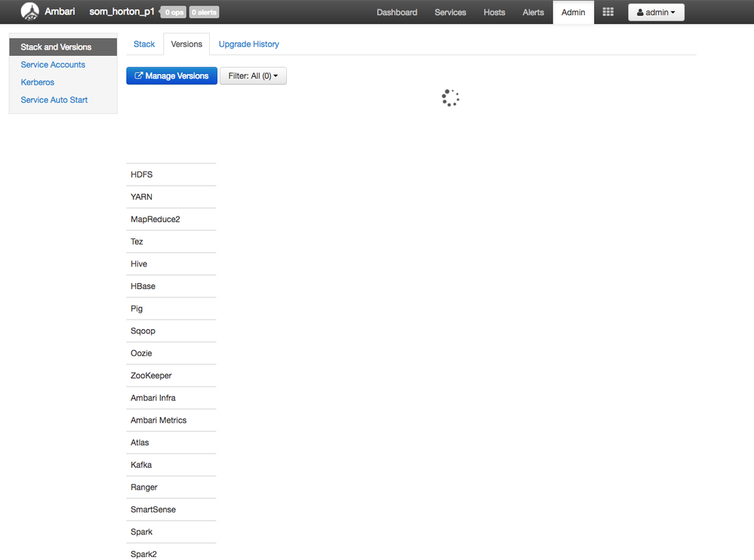754x560 pixels.
Task: Click the Ambari logo icon
Action: pos(29,11)
